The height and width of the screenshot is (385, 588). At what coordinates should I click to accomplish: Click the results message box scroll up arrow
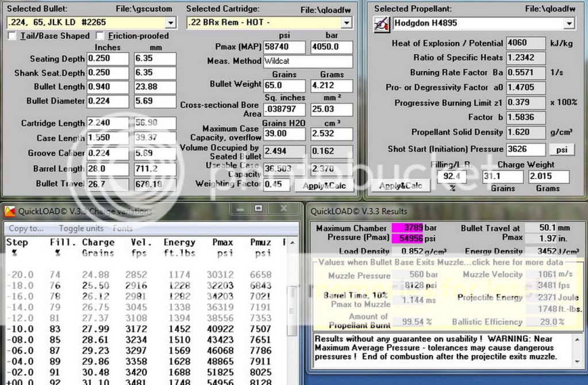[x=577, y=339]
